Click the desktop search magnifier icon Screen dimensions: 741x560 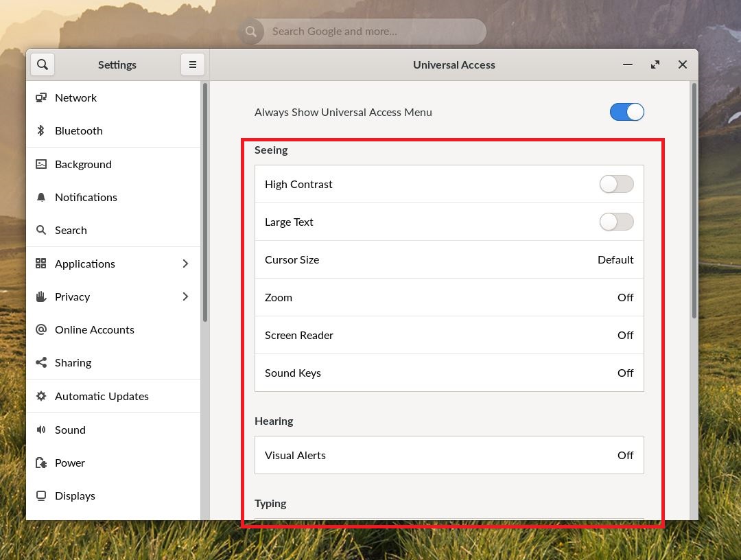[x=251, y=31]
